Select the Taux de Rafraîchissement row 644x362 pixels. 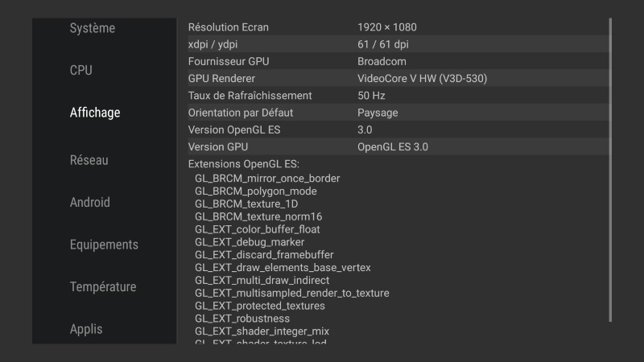(x=394, y=96)
